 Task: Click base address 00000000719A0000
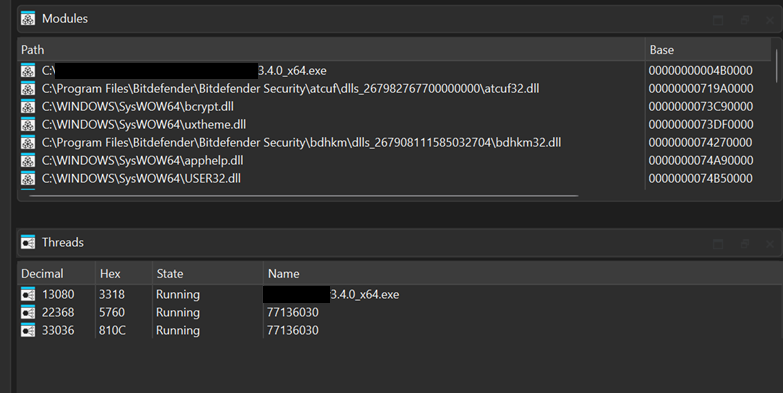coord(700,88)
